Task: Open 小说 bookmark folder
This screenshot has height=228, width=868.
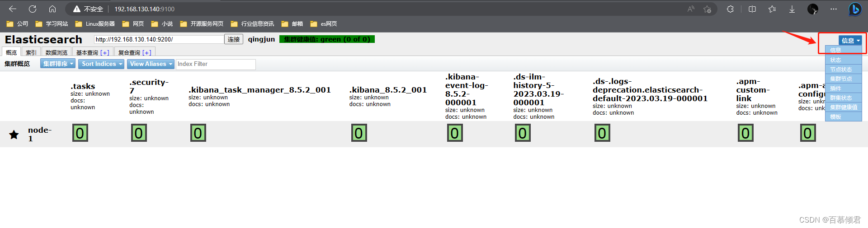Action: click(x=162, y=24)
